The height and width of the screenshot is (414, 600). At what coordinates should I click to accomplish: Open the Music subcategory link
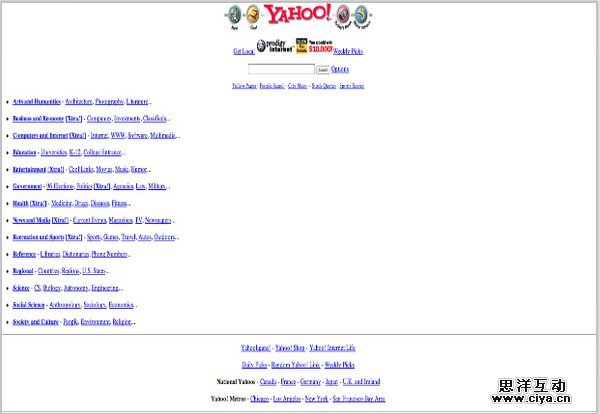coord(122,170)
